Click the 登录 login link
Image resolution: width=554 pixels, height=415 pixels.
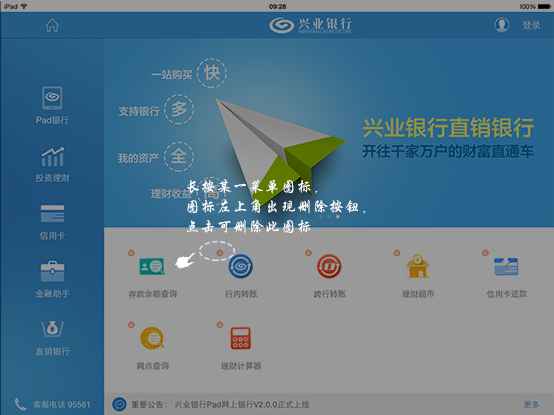531,25
